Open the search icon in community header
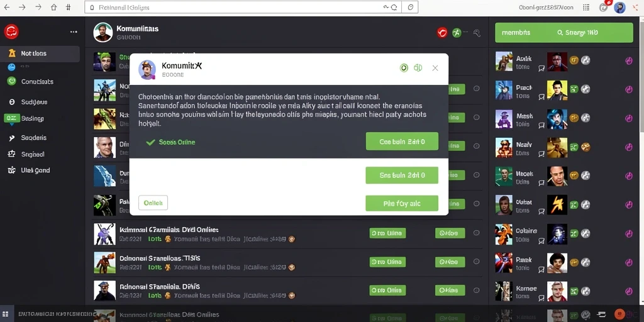Viewport: 644px width, 322px height. coord(477,33)
